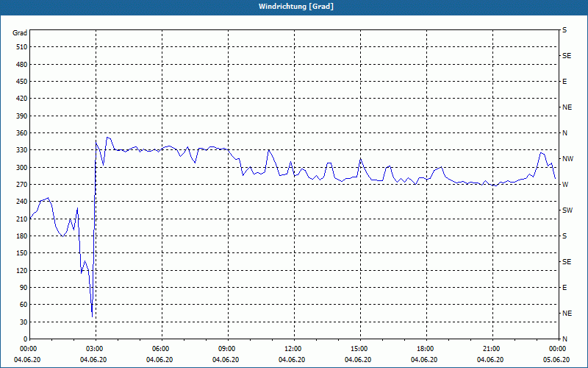This screenshot has width=588, height=368.
Task: Click the 'Windrichtung [Grad]' chart title
Action: click(x=296, y=7)
